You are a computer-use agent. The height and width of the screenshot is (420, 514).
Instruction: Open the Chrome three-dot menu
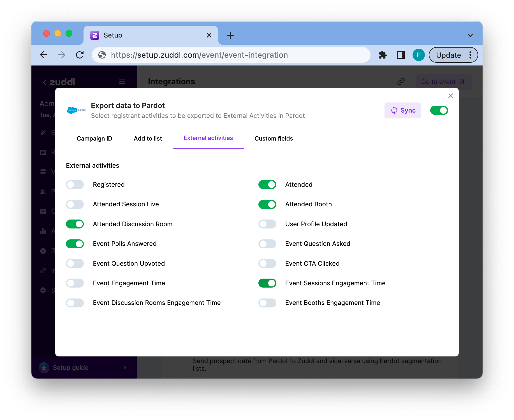(470, 55)
